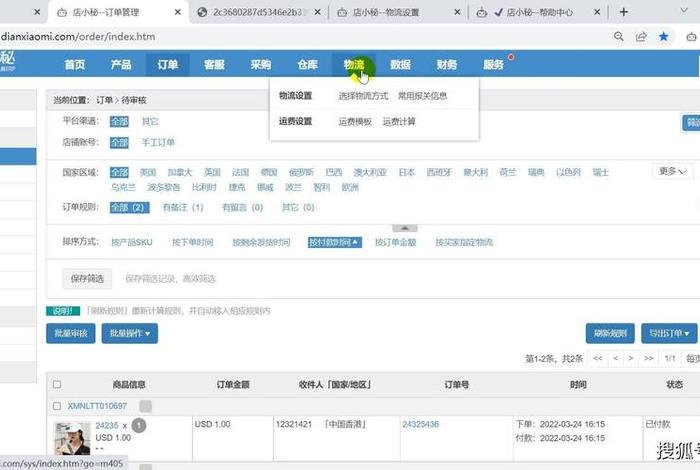Viewport: 700px width, 470px height.
Task: Filter country region by 加拿大
Action: tap(179, 172)
